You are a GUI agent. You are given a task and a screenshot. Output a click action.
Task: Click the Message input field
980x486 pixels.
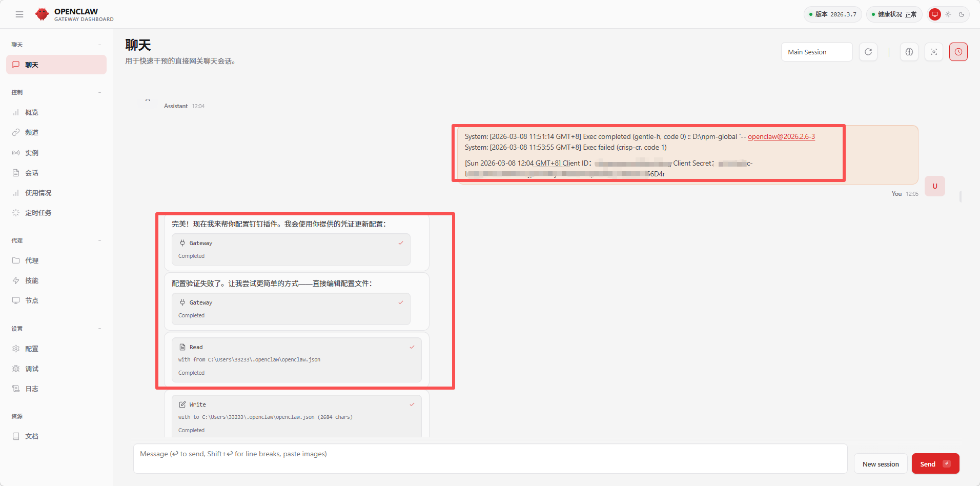coord(490,458)
